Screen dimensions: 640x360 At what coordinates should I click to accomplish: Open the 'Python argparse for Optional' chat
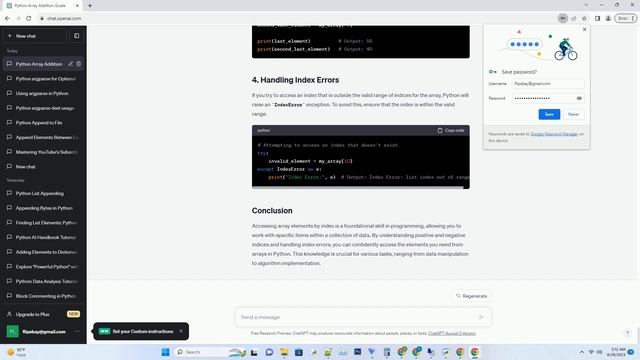(43, 79)
